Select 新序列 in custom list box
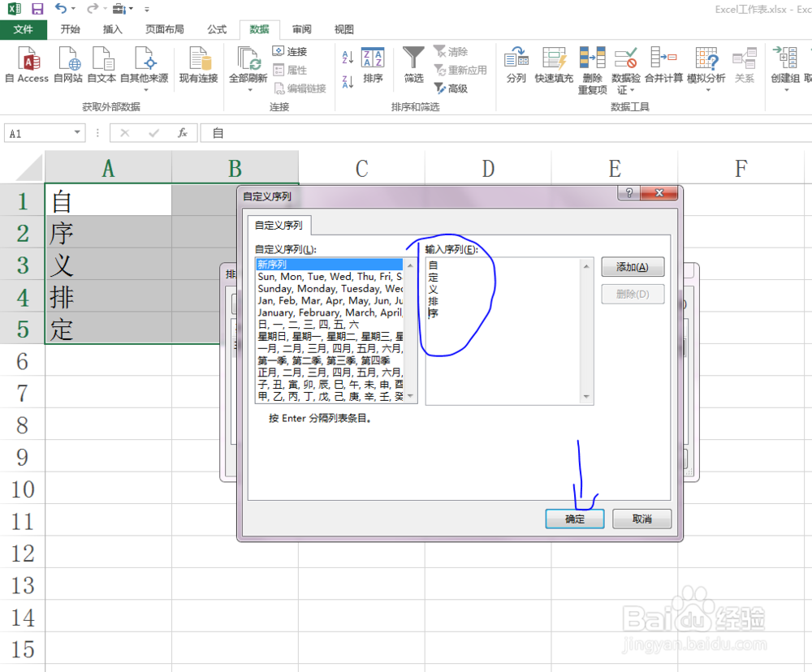The width and height of the screenshot is (812, 672). coord(330,265)
